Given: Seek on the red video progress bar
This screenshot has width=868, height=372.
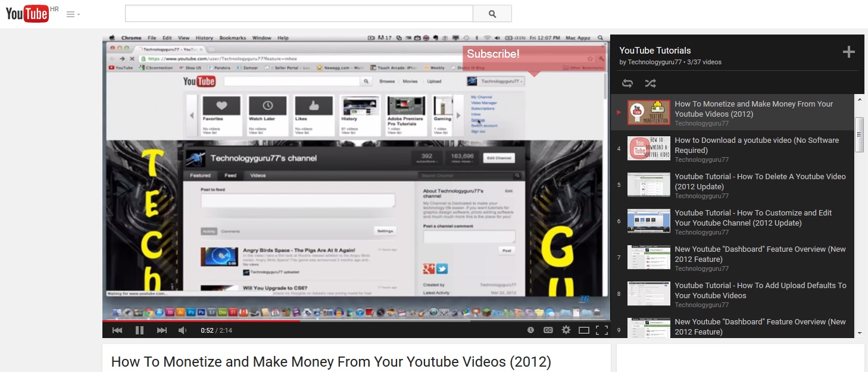Looking at the screenshot, I should (356, 320).
